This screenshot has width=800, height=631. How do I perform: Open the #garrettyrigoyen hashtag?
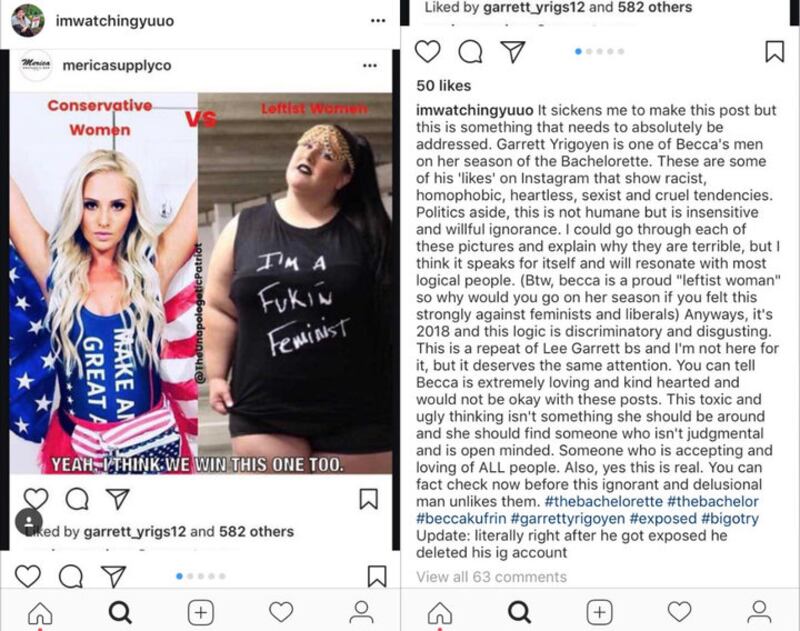tap(567, 518)
